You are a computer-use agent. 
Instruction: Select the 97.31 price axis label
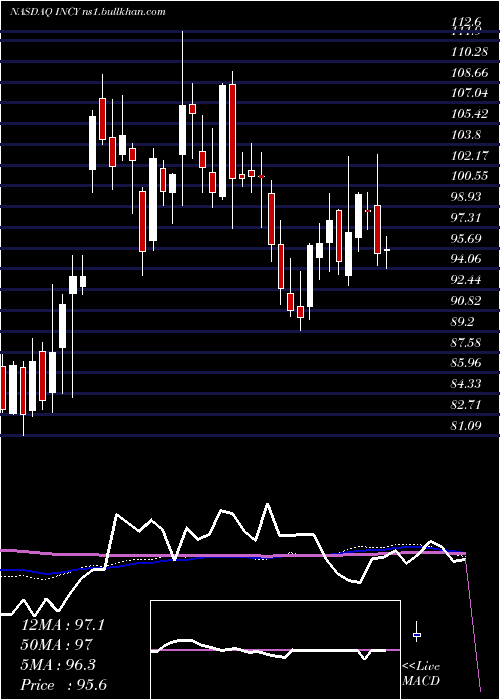pyautogui.click(x=467, y=218)
